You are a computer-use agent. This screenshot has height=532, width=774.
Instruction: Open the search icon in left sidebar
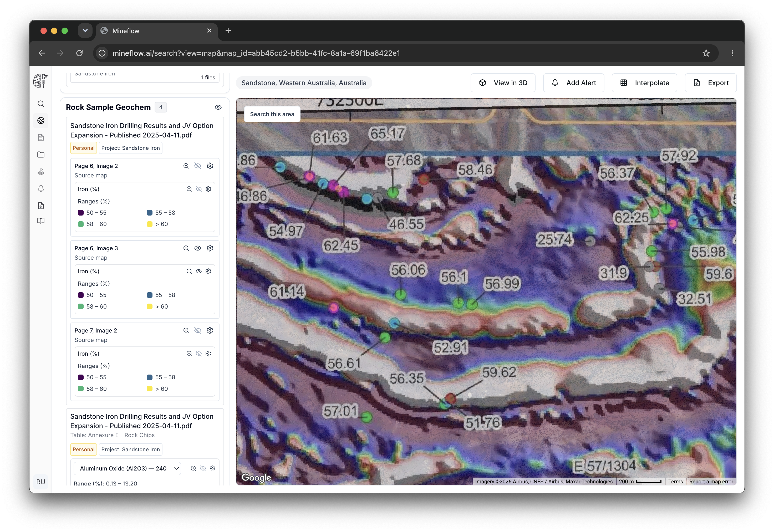pos(41,104)
